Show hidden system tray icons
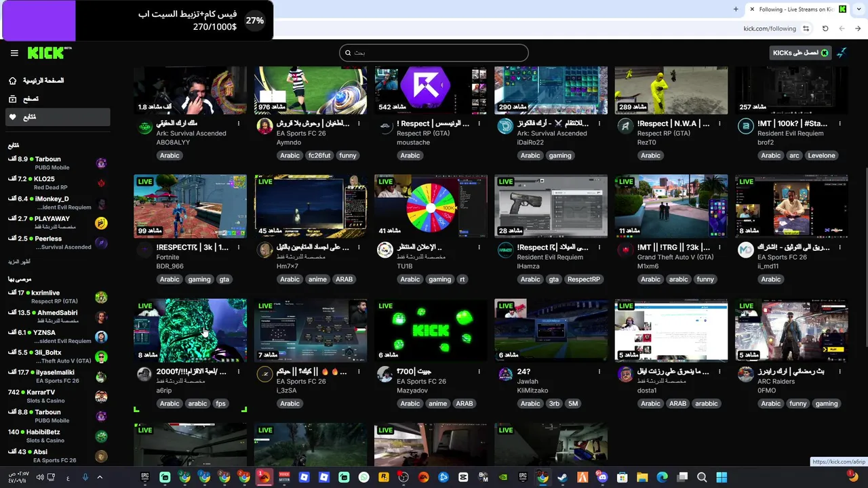Screen dimensions: 868x488 (x=100, y=477)
